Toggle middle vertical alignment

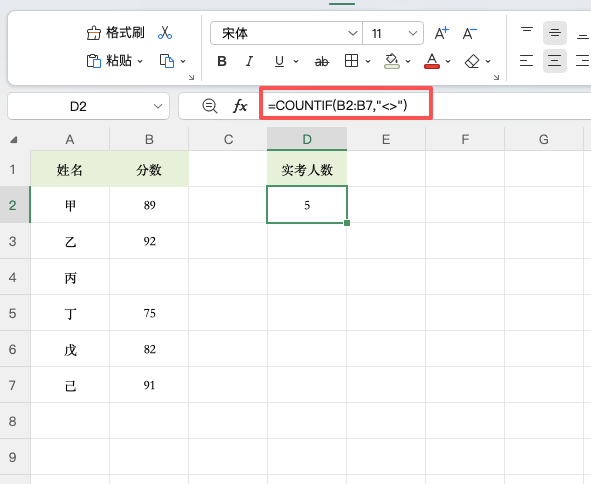click(x=555, y=33)
